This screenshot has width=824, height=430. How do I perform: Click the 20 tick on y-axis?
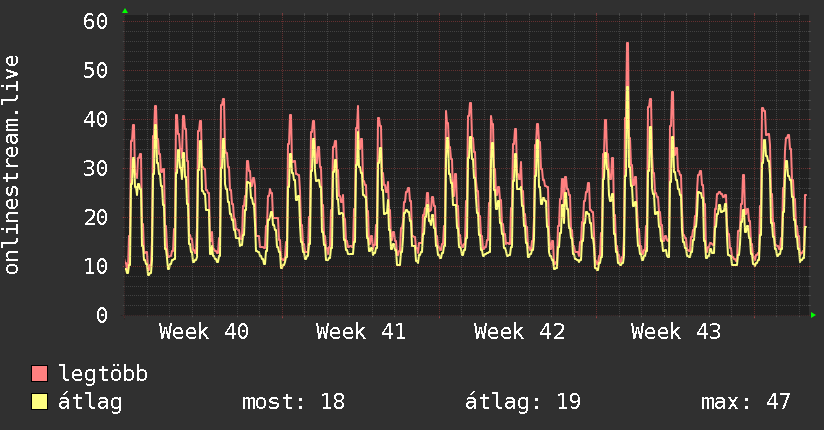tap(95, 217)
